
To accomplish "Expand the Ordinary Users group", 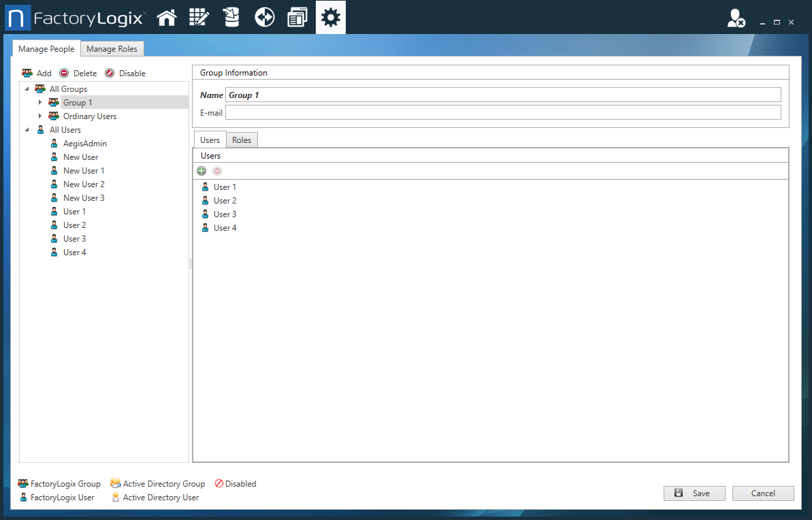I will click(x=39, y=116).
